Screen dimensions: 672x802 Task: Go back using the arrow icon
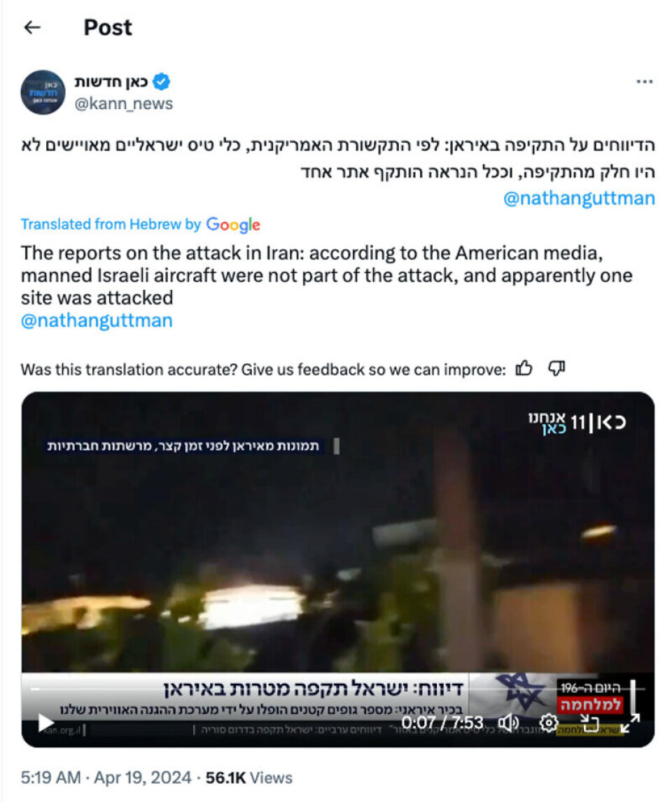(32, 27)
